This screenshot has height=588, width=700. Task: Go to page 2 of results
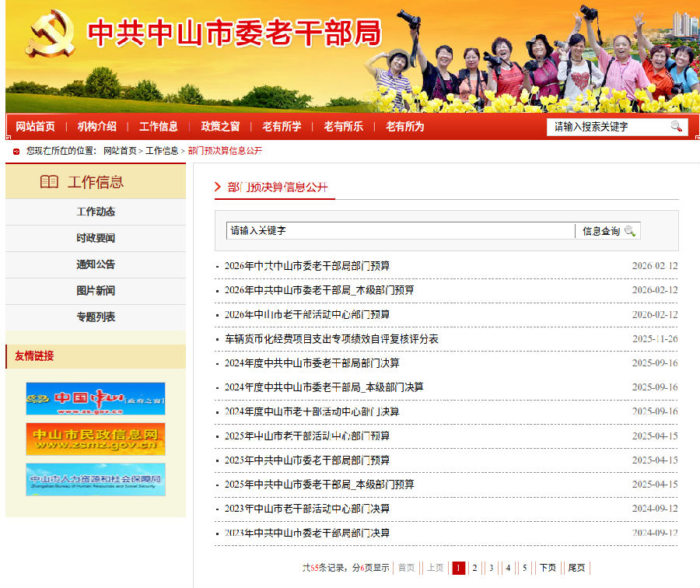pyautogui.click(x=474, y=568)
